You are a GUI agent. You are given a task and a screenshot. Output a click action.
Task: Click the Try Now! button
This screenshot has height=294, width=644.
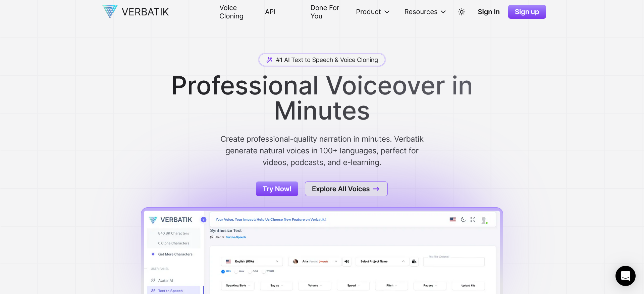[277, 189]
